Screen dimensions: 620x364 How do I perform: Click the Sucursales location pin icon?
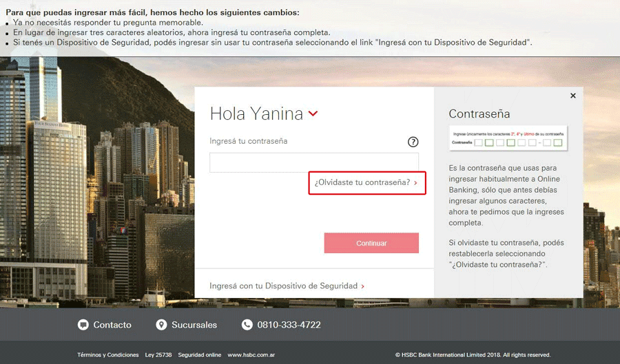click(161, 325)
